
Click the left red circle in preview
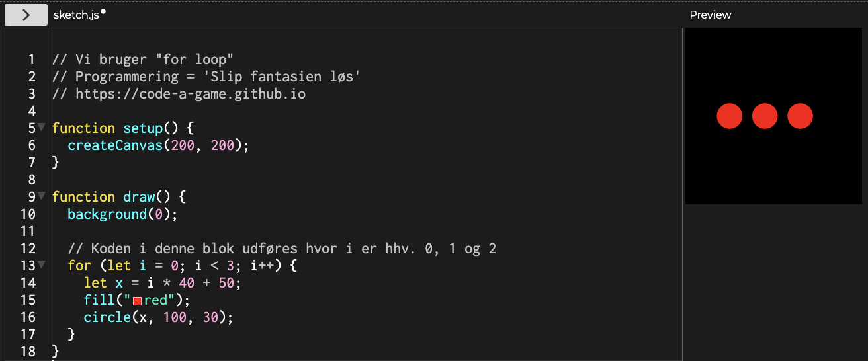[x=729, y=116]
